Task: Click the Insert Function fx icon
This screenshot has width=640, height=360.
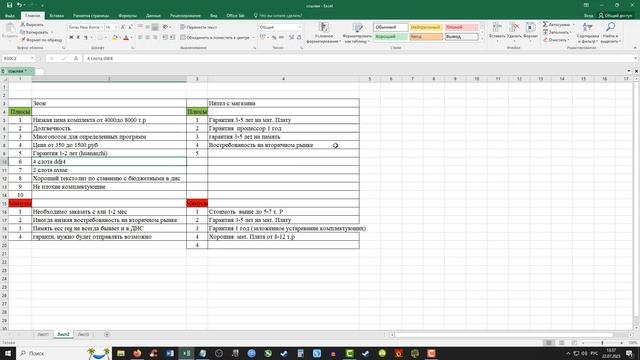Action: point(76,58)
